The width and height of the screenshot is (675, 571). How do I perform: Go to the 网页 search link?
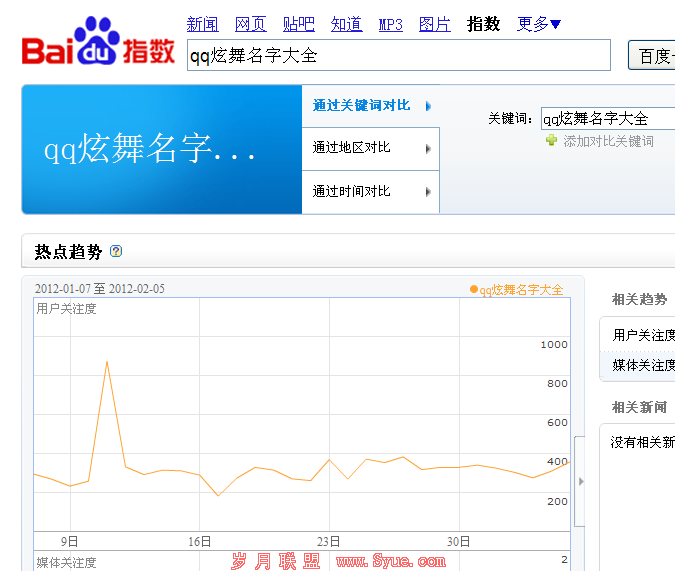coord(251,24)
